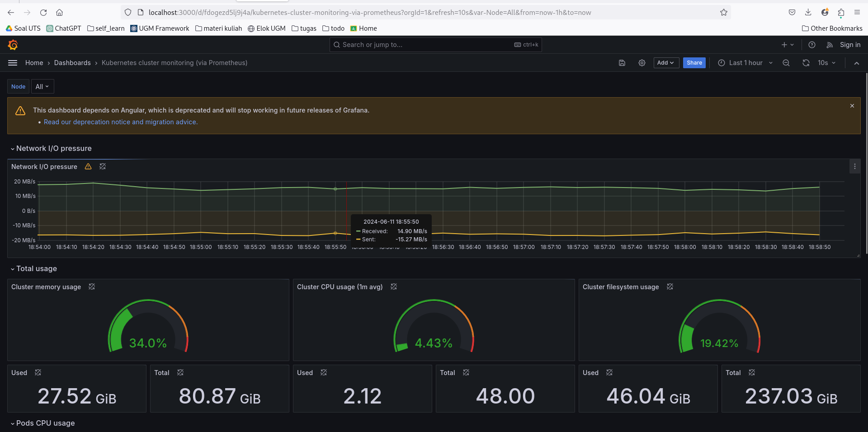The image size is (868, 432).
Task: Click the 27.52 GiB used memory value
Action: [77, 396]
